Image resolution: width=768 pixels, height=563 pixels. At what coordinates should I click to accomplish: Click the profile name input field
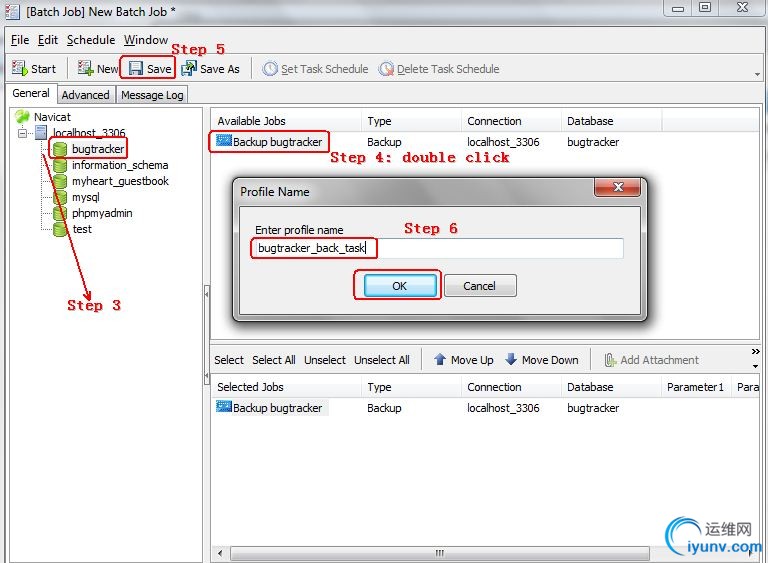click(x=437, y=248)
